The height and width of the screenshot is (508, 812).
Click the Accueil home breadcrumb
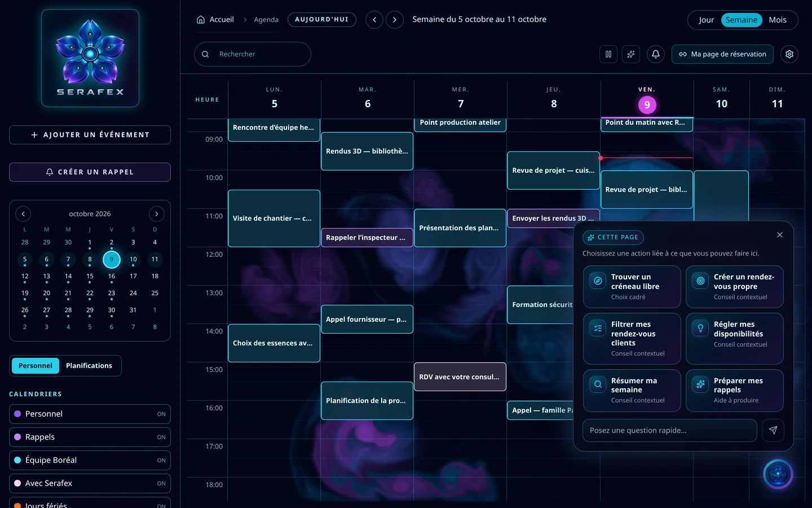tap(215, 20)
